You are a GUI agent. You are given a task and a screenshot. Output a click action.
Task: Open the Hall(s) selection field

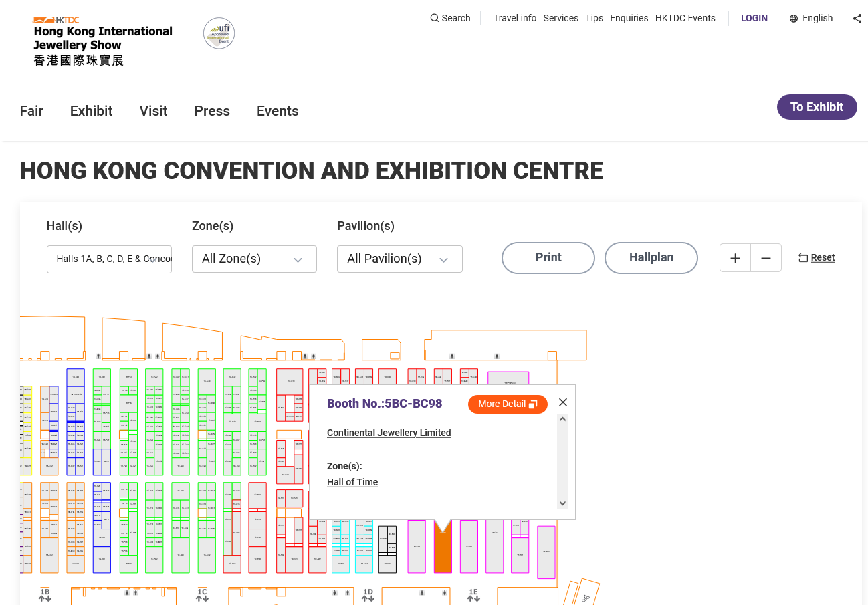(x=110, y=259)
